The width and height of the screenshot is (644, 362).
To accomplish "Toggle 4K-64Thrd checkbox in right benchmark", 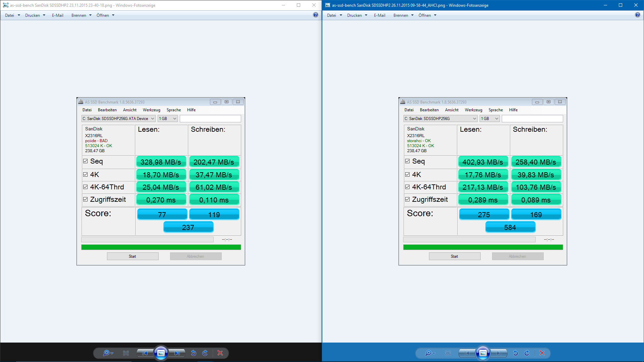I will click(x=408, y=187).
